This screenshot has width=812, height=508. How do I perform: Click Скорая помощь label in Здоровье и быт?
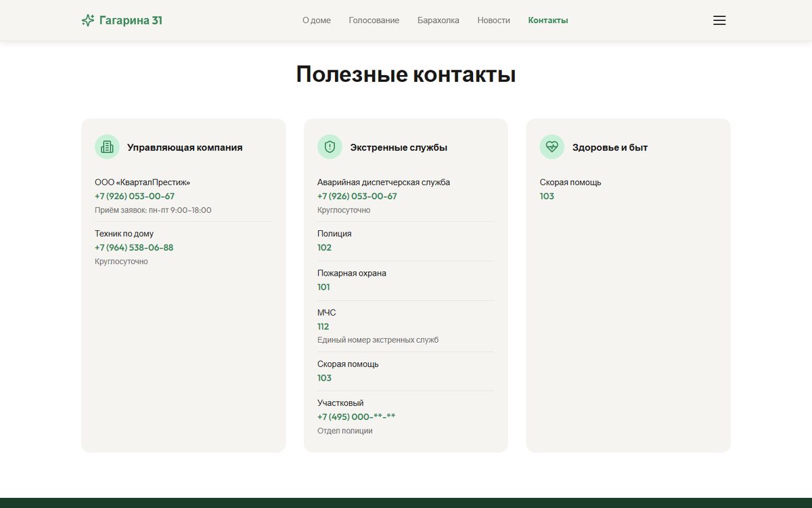point(570,182)
